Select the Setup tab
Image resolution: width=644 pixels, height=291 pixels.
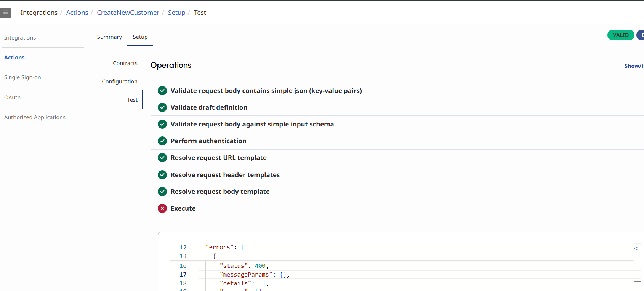click(140, 37)
